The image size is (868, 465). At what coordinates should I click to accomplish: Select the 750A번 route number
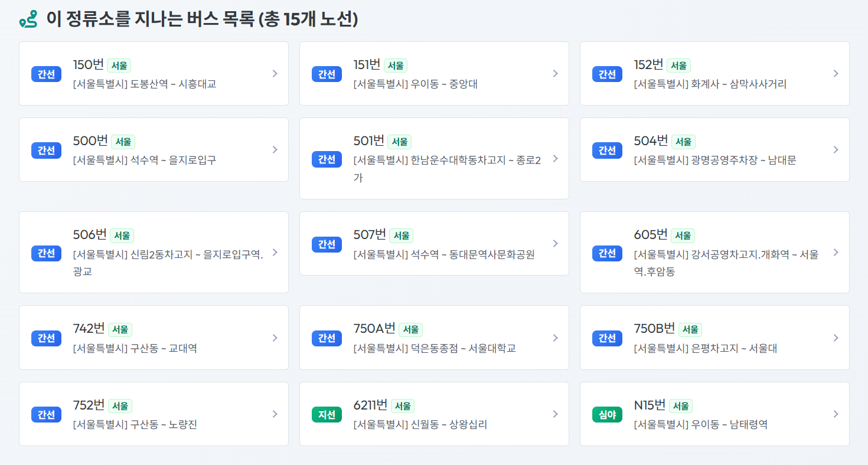[x=374, y=328]
